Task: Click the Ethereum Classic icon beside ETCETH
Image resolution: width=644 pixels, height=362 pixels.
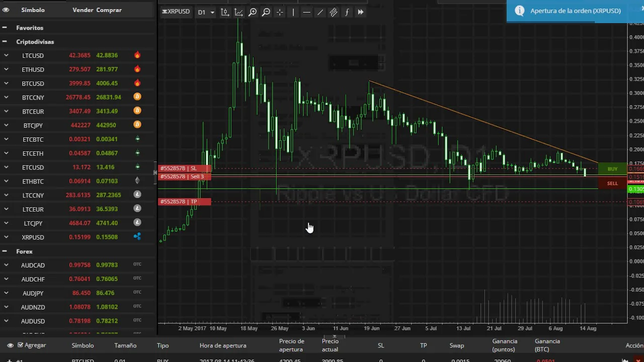Action: pyautogui.click(x=137, y=153)
